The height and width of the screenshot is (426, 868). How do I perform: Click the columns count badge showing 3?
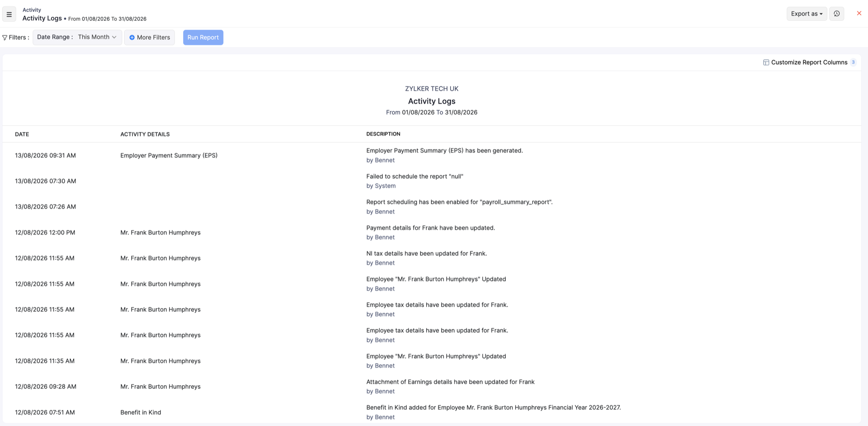click(853, 62)
